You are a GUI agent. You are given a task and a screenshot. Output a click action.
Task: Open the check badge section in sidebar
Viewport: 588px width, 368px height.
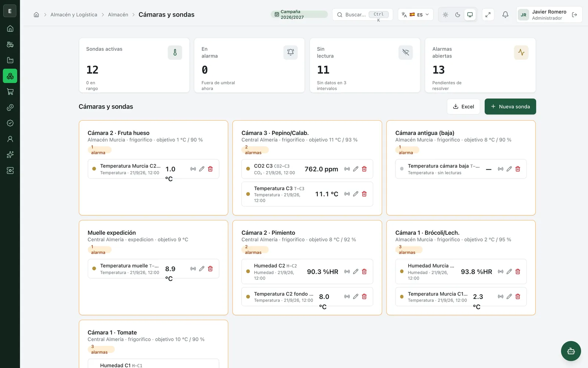(x=10, y=123)
